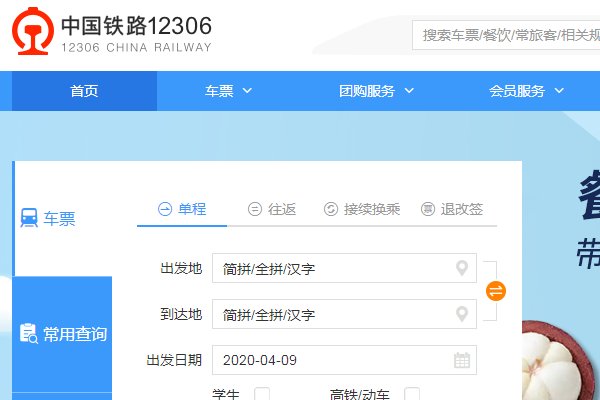Switch to the 常用查询 sidebar section
600x400 pixels.
(x=62, y=334)
